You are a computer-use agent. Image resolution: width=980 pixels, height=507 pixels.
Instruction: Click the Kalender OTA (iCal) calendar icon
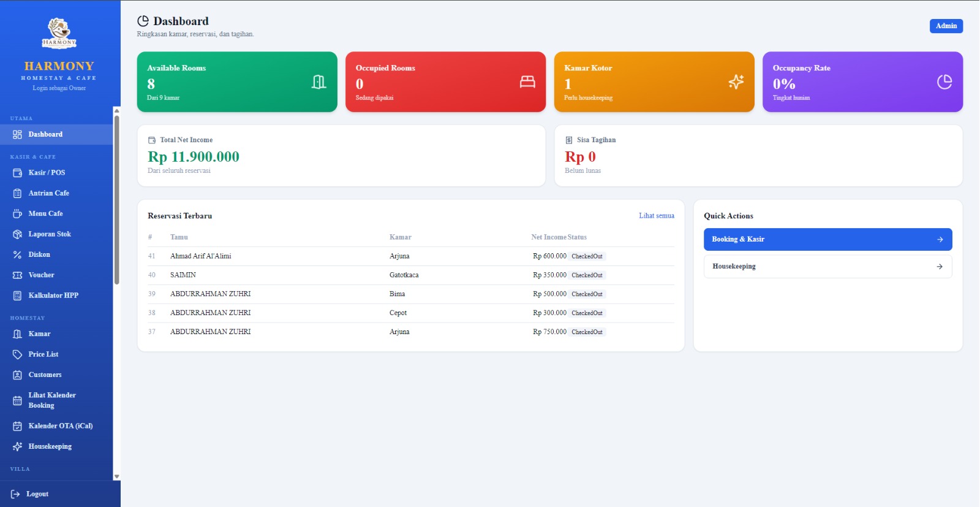[17, 426]
